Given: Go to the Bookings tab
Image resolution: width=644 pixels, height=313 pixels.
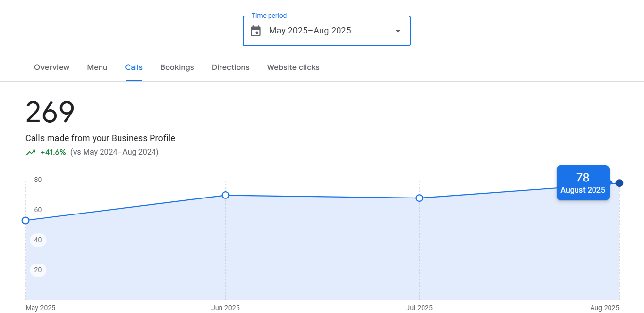Looking at the screenshot, I should 177,67.
